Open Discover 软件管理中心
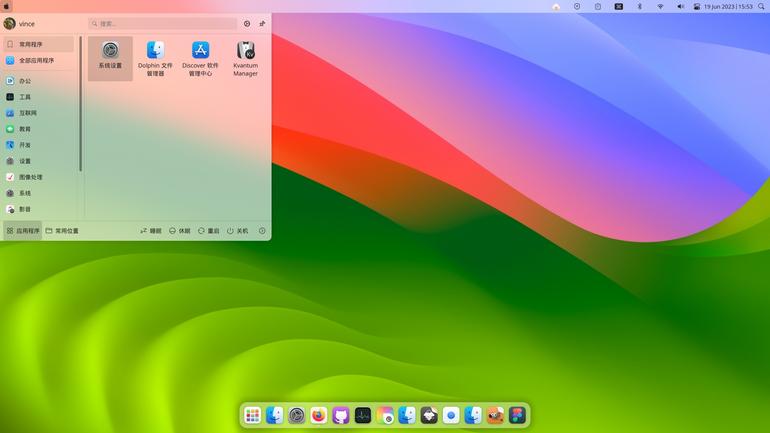Screen dimensions: 770x433 [200, 58]
